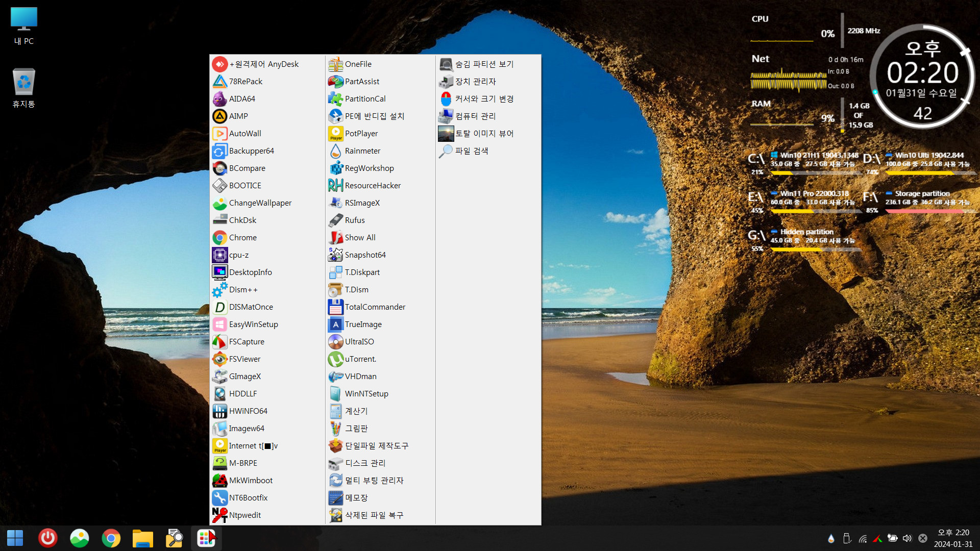Open FSCapture icon
The width and height of the screenshot is (980, 551).
219,342
